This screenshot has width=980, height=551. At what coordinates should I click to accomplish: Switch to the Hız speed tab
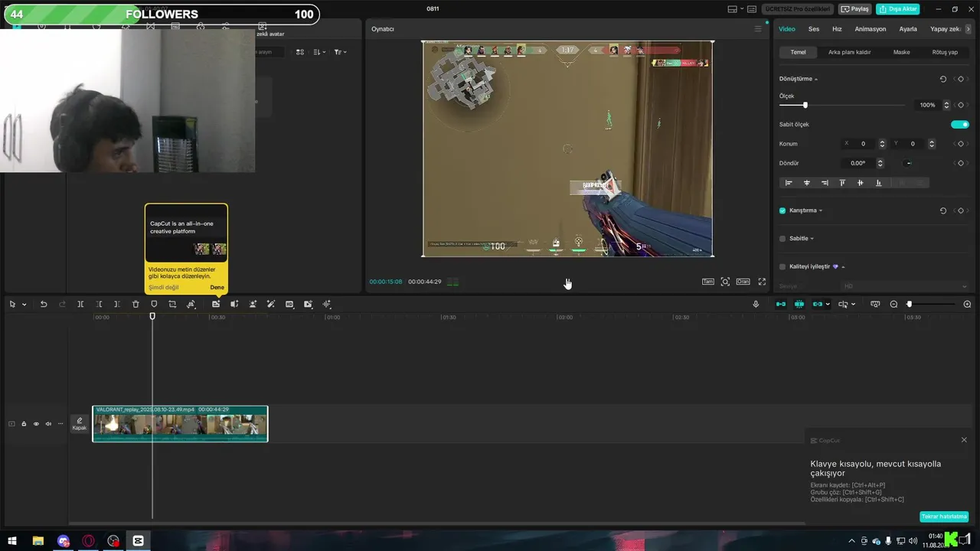pyautogui.click(x=837, y=29)
